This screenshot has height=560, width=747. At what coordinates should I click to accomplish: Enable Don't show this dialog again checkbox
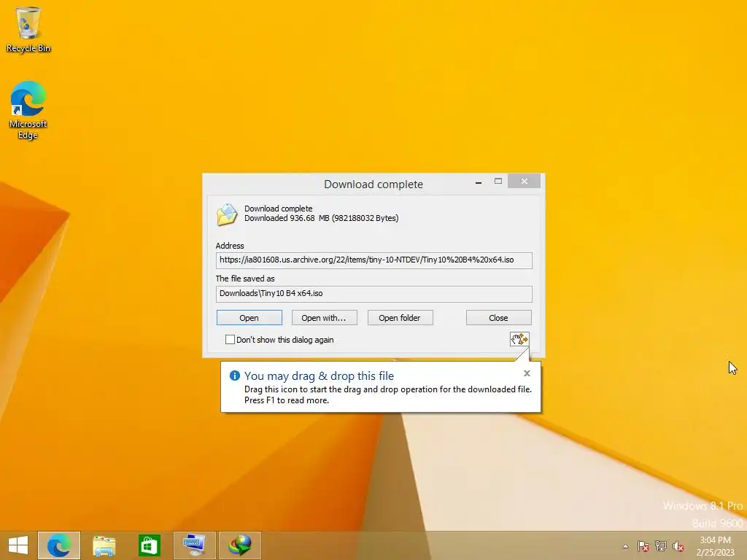click(230, 340)
